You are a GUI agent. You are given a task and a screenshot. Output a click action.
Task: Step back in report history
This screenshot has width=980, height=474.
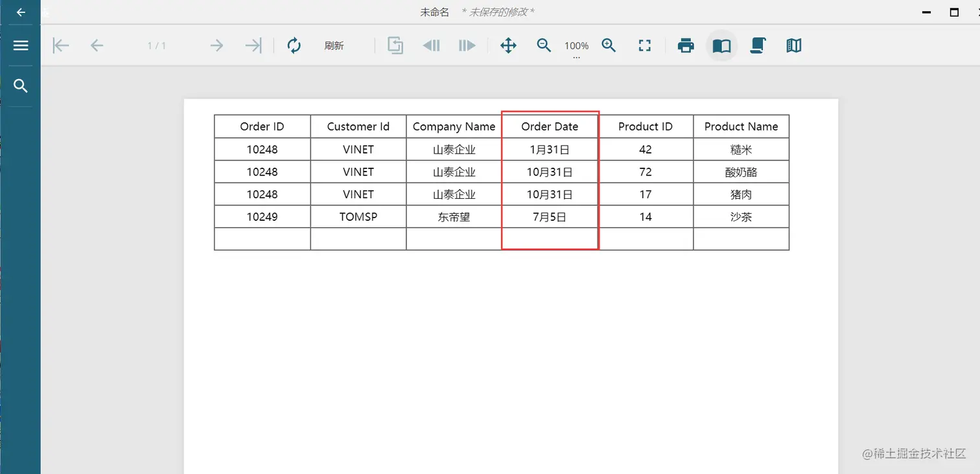pos(431,45)
